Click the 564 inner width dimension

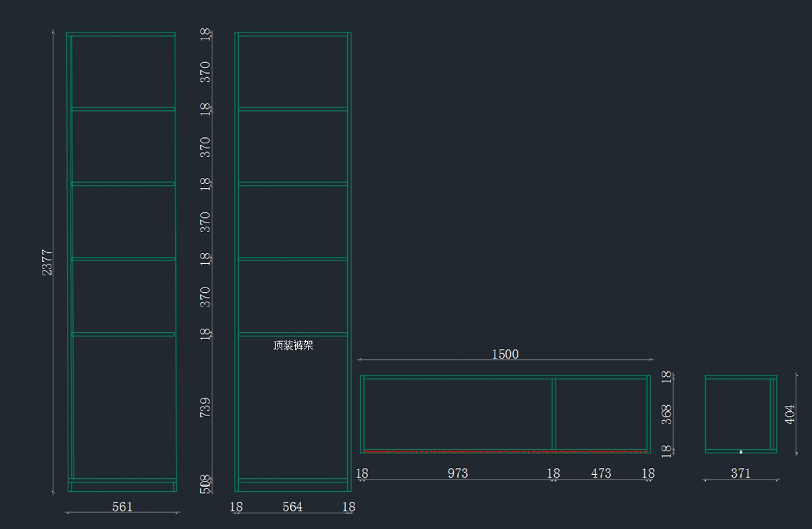point(292,507)
